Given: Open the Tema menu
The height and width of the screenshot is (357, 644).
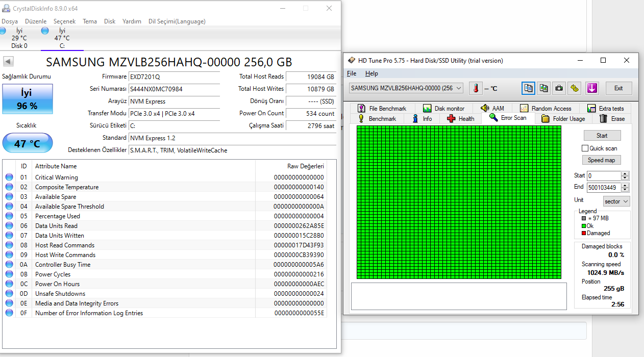Looking at the screenshot, I should 90,21.
